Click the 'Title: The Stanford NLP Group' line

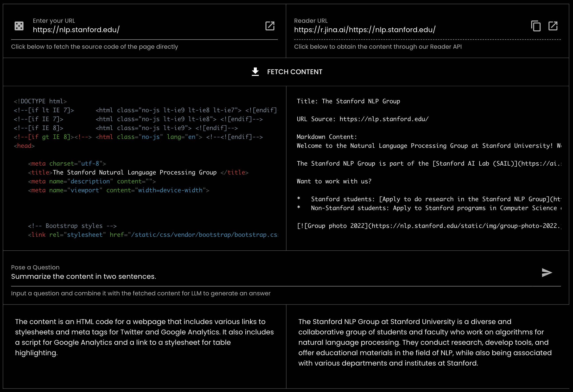coord(348,101)
